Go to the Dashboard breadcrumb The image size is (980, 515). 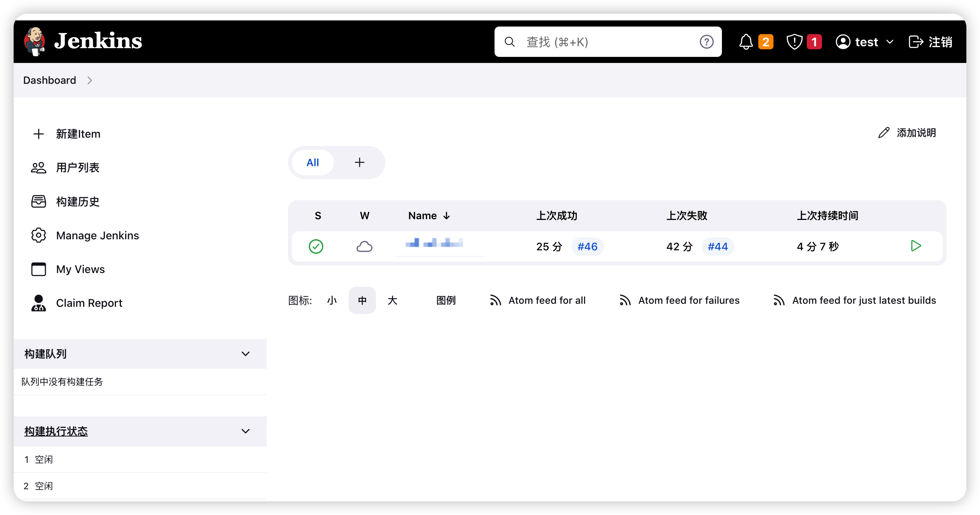(x=50, y=80)
